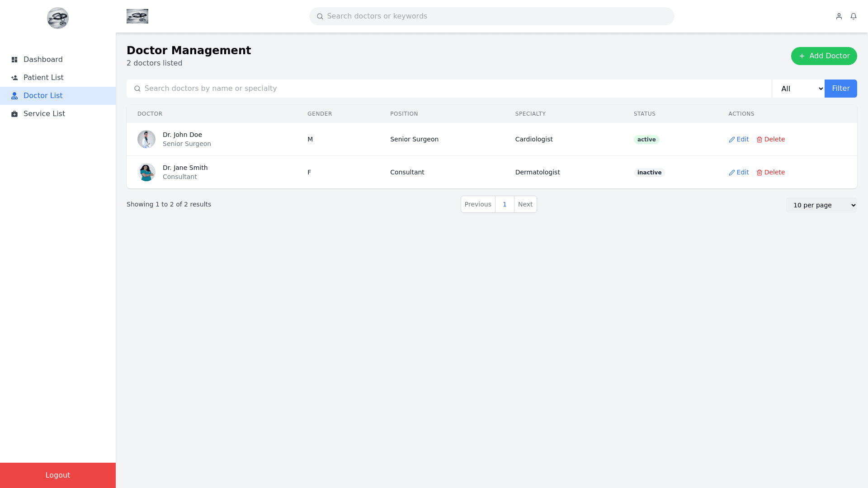Image resolution: width=868 pixels, height=488 pixels.
Task: Click the stethoscope logo image in header
Action: point(137,16)
